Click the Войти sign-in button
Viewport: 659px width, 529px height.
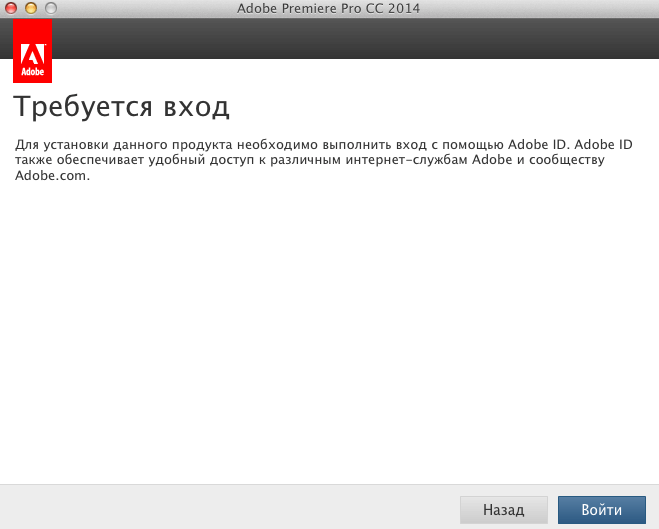pyautogui.click(x=601, y=510)
